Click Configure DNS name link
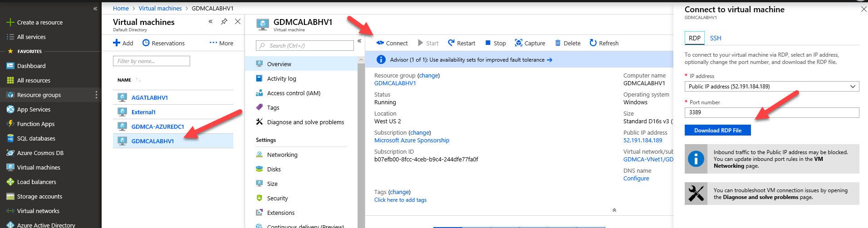This screenshot has height=228, width=868. tap(636, 178)
